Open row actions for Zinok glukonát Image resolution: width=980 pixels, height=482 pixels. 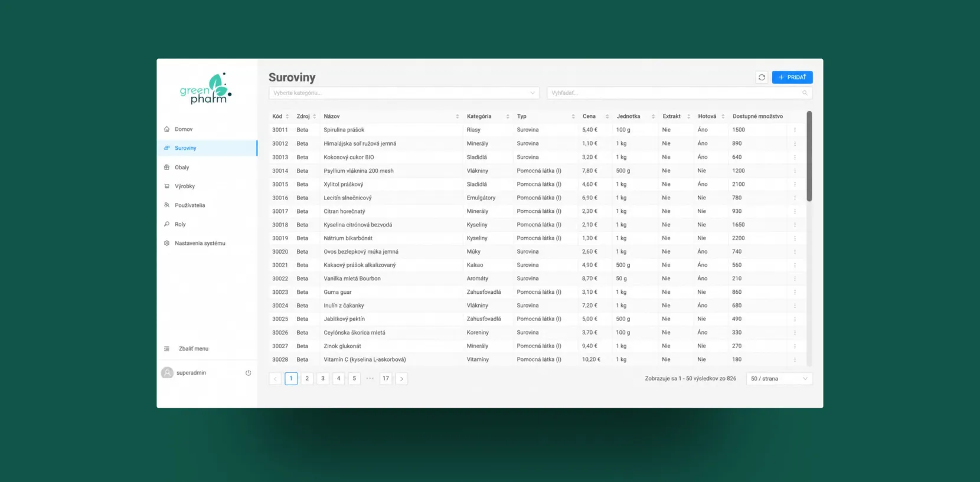(x=795, y=346)
